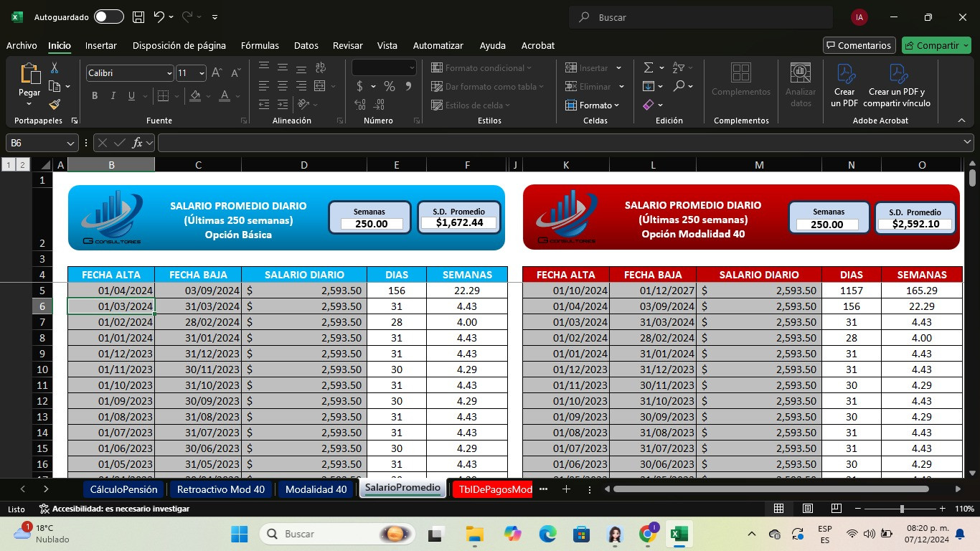Open Excel from the Windows taskbar
This screenshot has width=980, height=551.
(x=678, y=534)
